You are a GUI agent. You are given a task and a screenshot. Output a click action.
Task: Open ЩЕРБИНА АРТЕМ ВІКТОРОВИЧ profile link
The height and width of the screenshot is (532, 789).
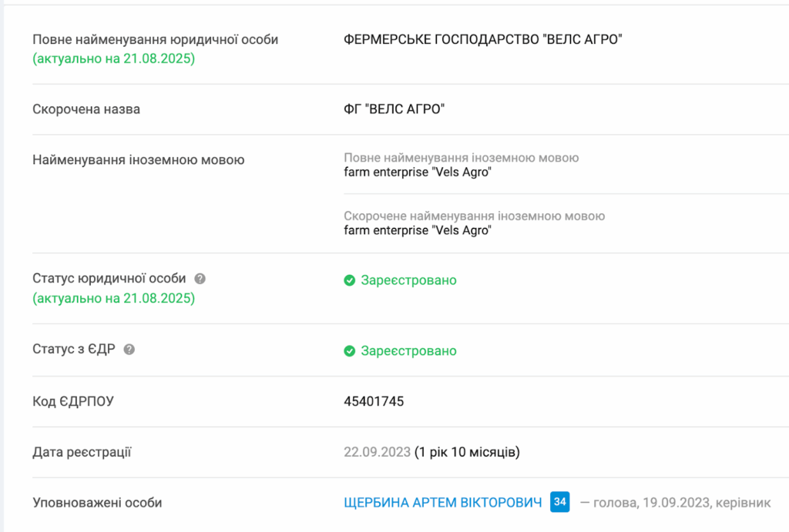443,502
